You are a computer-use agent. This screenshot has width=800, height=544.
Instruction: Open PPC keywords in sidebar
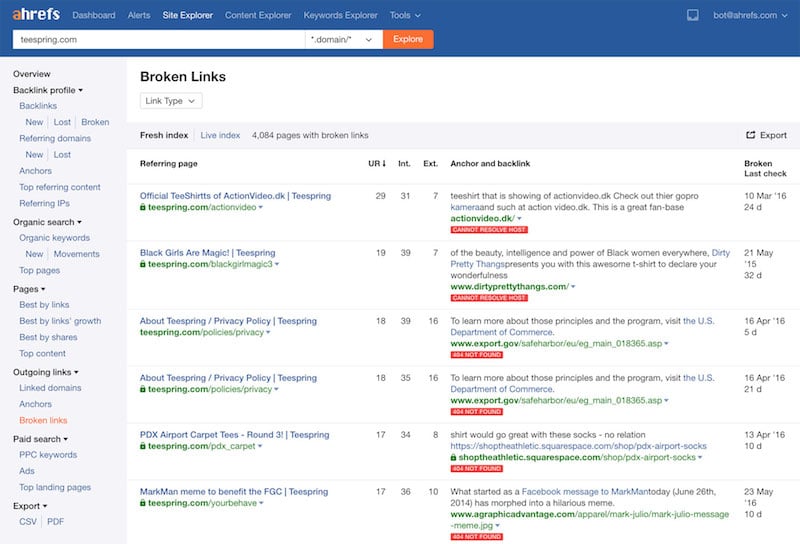(48, 455)
